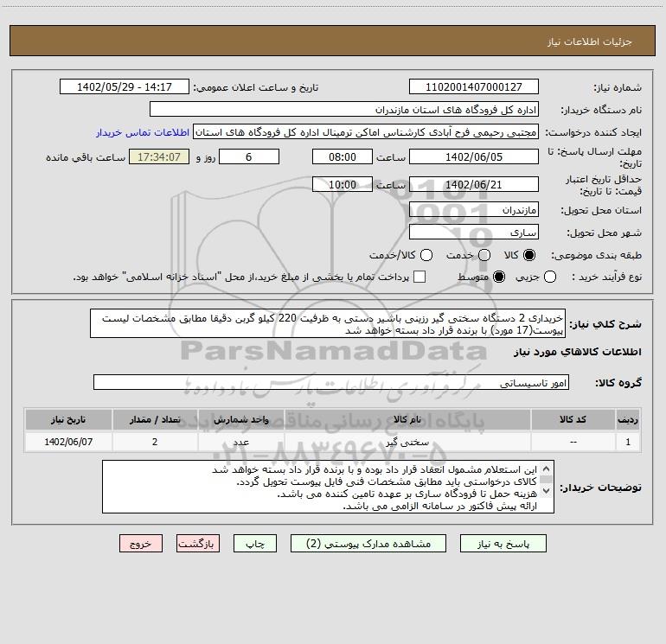This screenshot has width=666, height=644.
Task: Click the row number cell 1
Action: click(x=628, y=442)
